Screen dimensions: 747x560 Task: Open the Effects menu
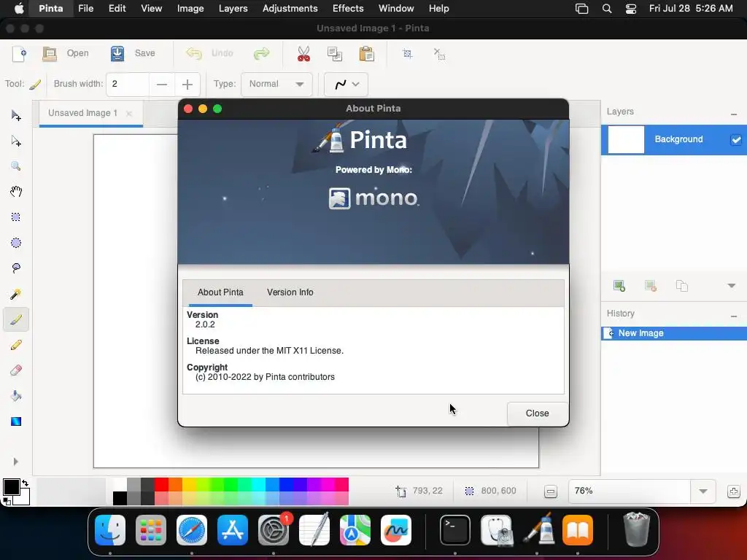[x=348, y=9]
